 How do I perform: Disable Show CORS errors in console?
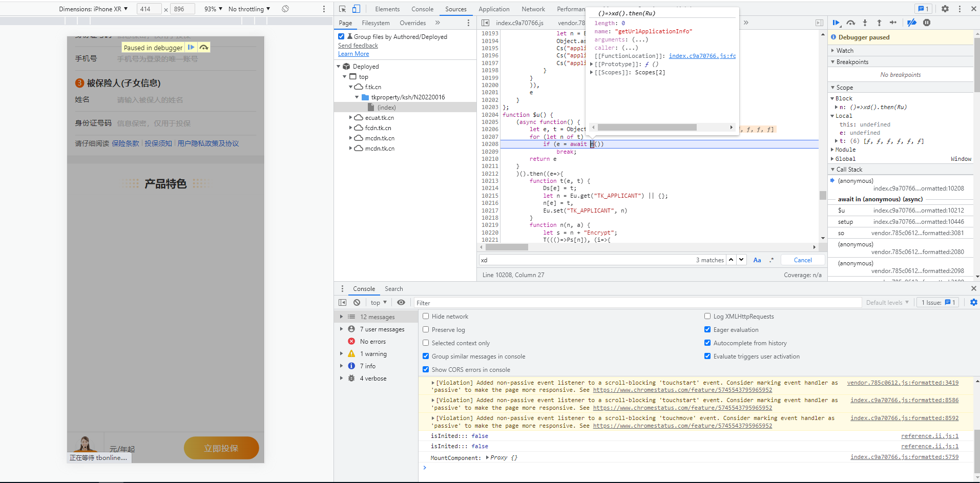click(x=426, y=369)
